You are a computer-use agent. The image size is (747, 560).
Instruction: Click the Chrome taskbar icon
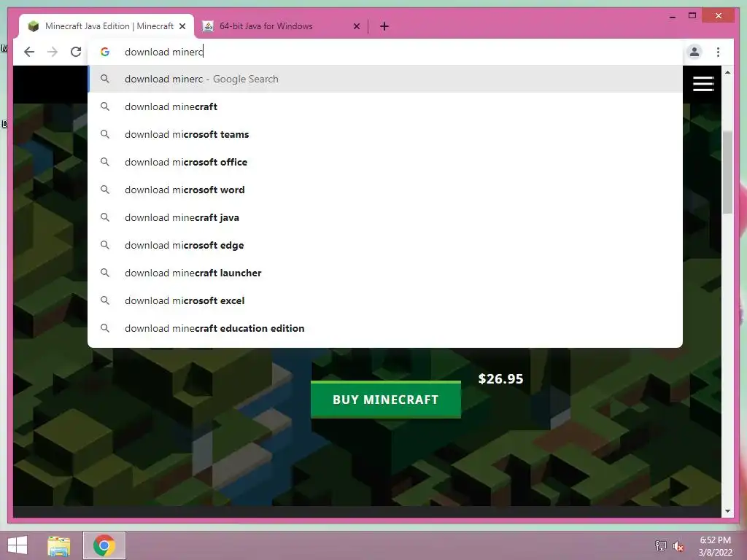click(104, 545)
